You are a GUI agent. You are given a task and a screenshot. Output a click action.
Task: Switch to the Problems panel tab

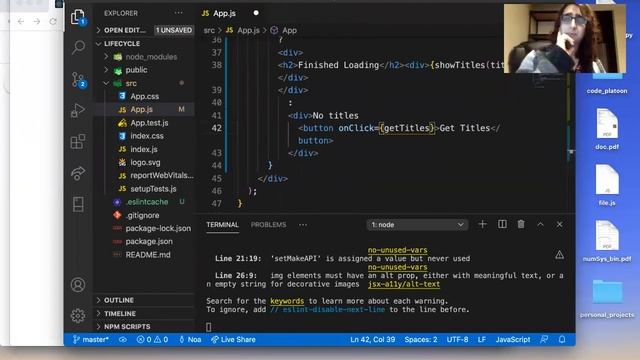click(268, 224)
